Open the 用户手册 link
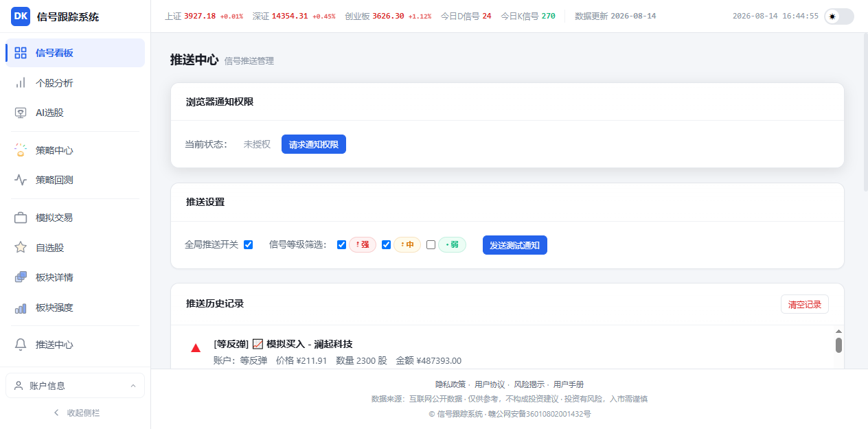 [569, 384]
